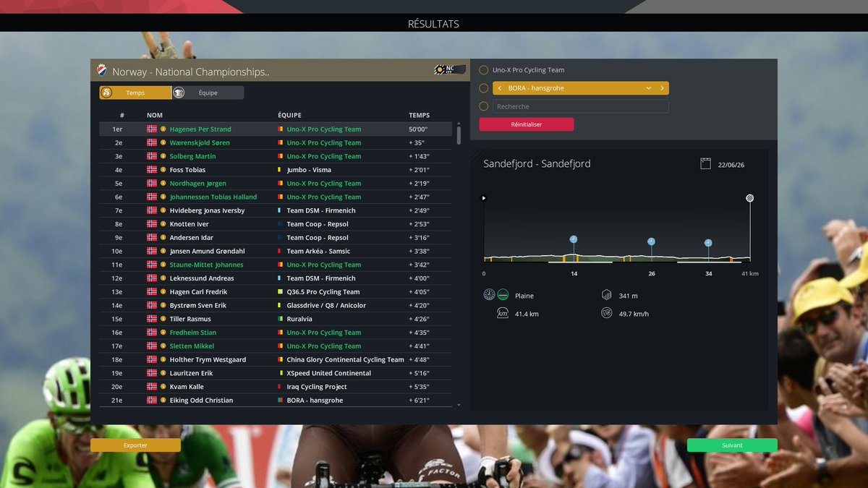Click the checkered finish flag marker
The image size is (868, 488).
750,197
